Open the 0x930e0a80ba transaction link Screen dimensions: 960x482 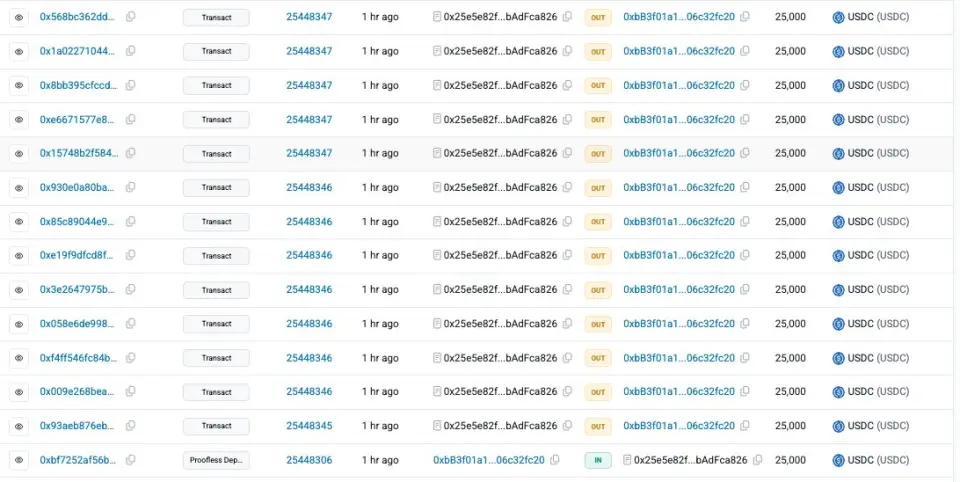coord(77,187)
